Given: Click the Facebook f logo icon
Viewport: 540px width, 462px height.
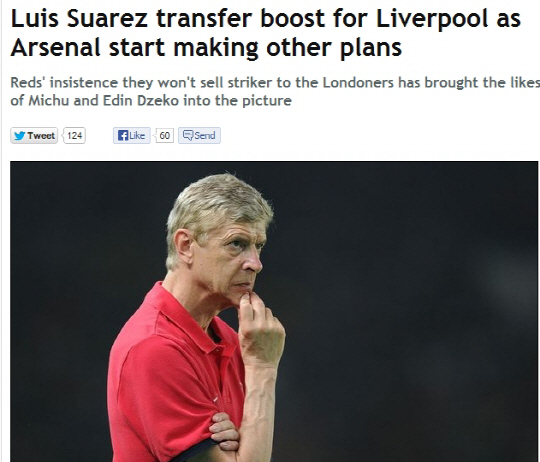Looking at the screenshot, I should click(x=123, y=136).
